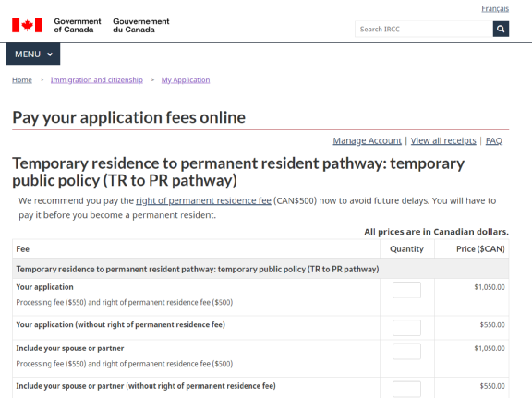Click 'All prices are in Canadian dollars.' note
Screen dimensions: 532x398
coord(436,232)
